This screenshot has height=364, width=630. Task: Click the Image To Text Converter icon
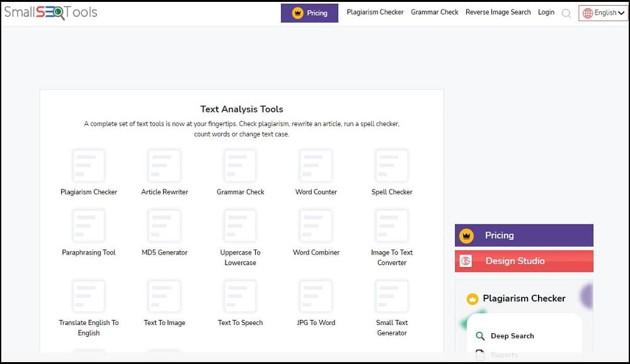(392, 226)
